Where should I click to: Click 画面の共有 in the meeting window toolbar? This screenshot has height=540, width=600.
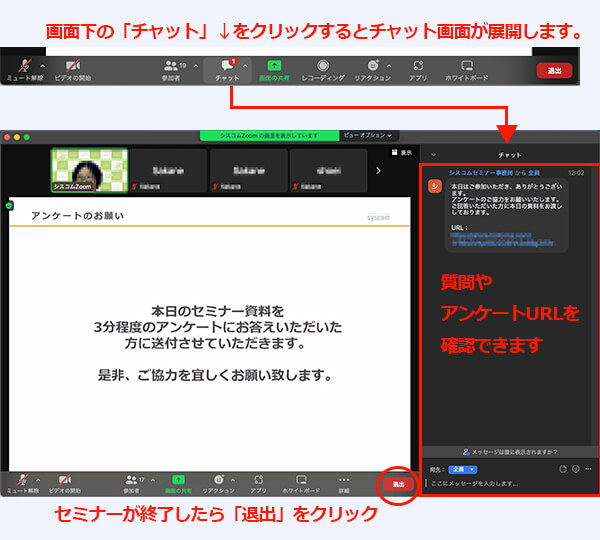178,484
